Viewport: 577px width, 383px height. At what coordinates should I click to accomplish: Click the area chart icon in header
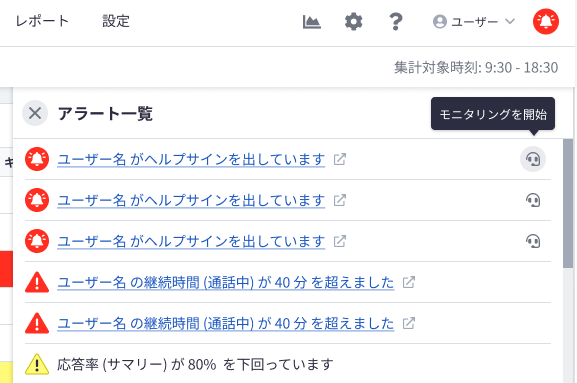312,22
